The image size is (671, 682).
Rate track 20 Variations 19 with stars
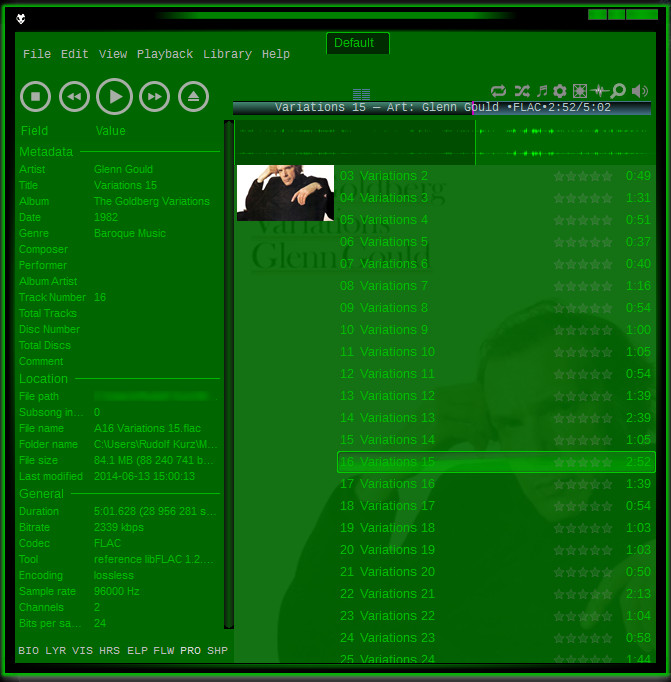[583, 550]
